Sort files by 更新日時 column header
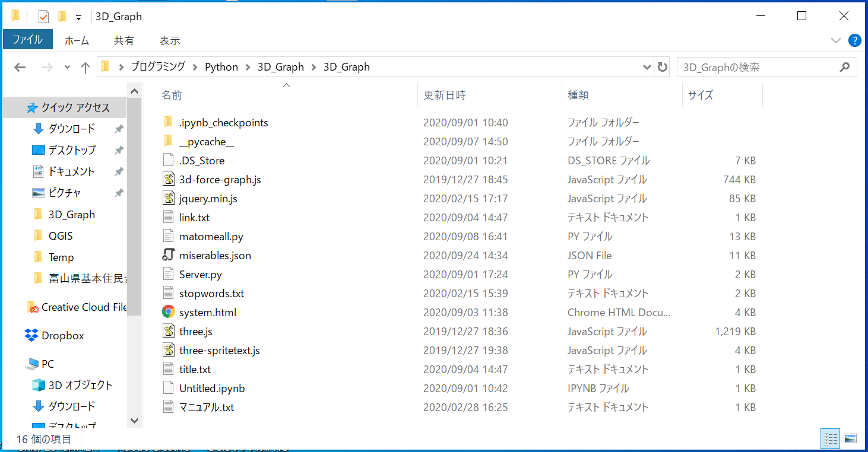This screenshot has height=452, width=868. [445, 95]
